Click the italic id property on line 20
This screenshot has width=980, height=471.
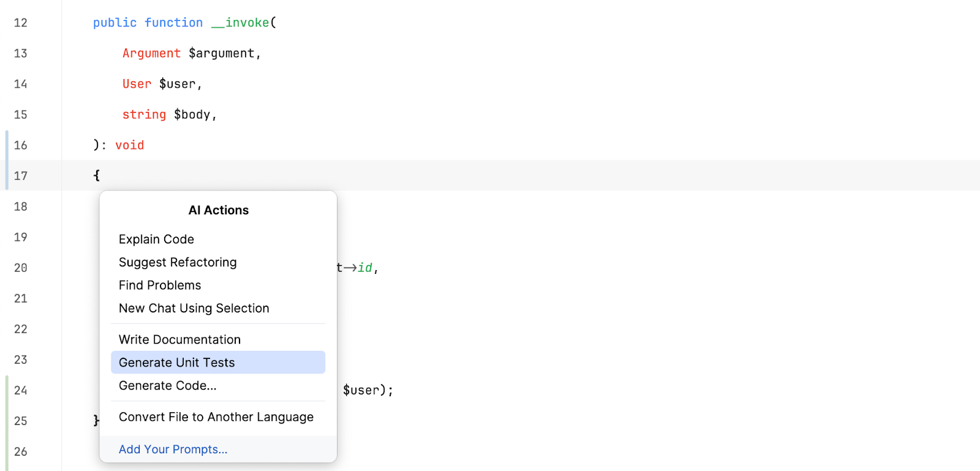pos(365,268)
